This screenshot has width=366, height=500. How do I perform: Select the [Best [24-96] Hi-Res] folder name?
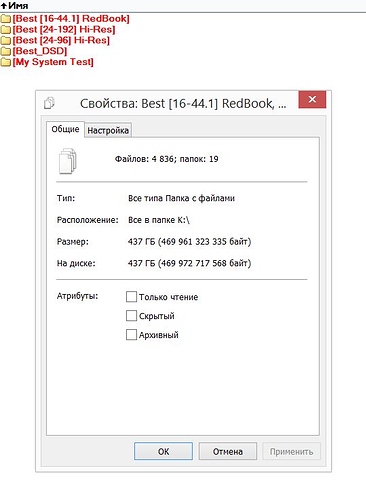tap(61, 40)
